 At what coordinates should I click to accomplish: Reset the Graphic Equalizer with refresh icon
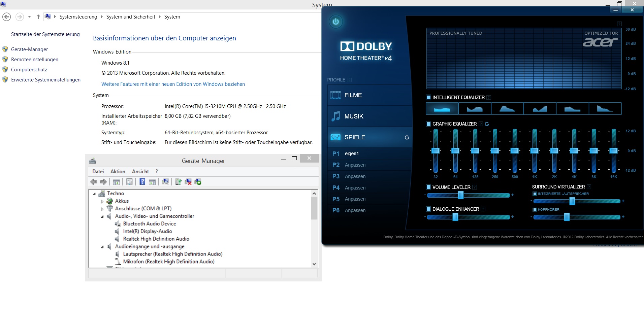click(x=487, y=124)
